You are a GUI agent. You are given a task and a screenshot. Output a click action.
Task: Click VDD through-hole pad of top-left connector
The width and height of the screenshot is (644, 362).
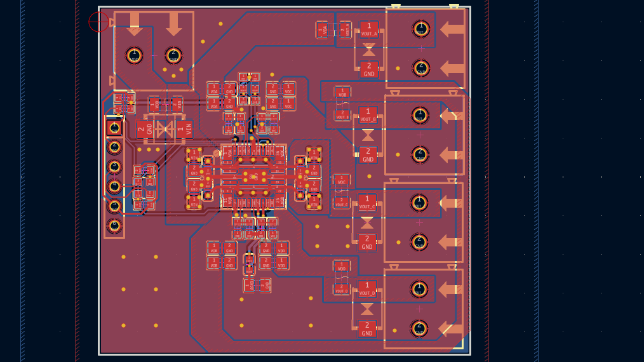pyautogui.click(x=134, y=55)
